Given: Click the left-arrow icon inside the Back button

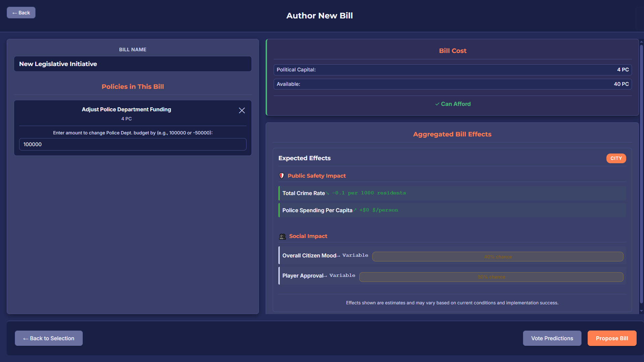Looking at the screenshot, I should [x=14, y=12].
